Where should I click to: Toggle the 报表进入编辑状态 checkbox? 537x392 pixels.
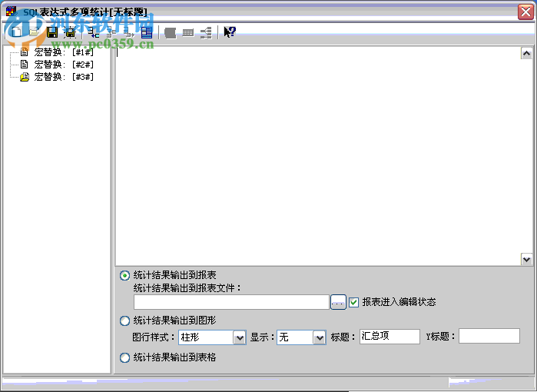coord(354,302)
